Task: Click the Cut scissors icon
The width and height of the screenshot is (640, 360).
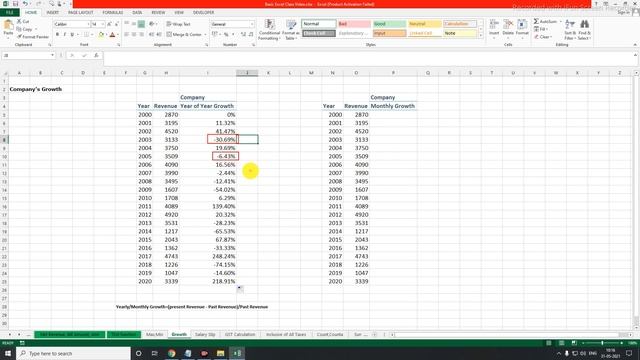Action: tap(19, 21)
